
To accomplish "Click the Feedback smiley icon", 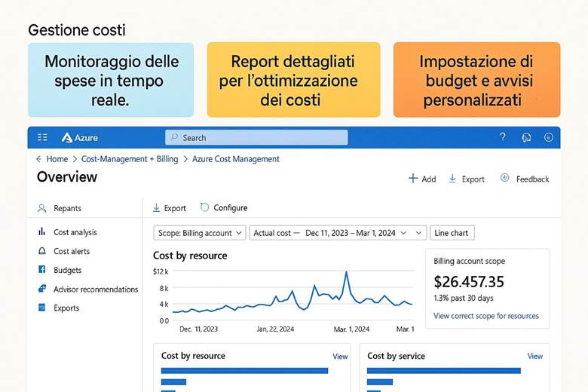I will coord(505,178).
